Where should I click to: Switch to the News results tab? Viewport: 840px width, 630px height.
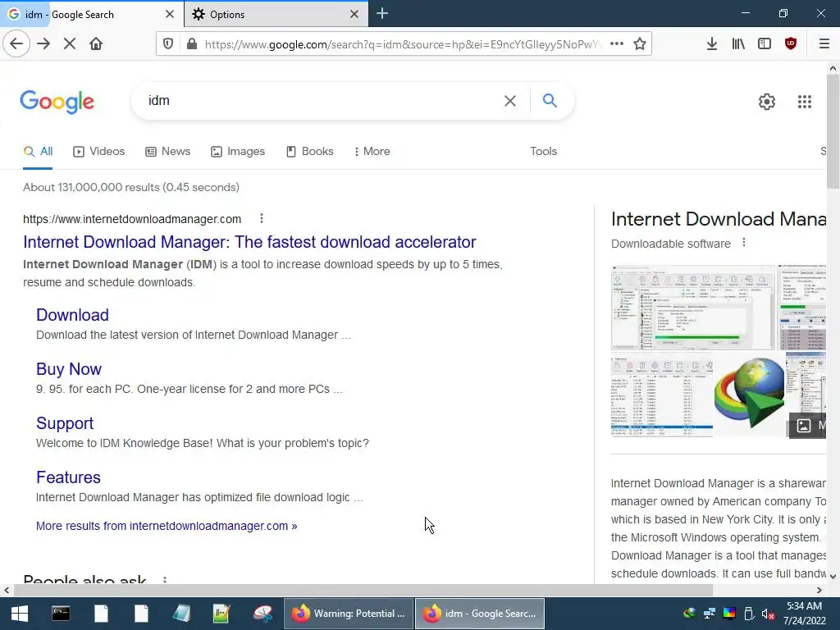[x=168, y=152]
